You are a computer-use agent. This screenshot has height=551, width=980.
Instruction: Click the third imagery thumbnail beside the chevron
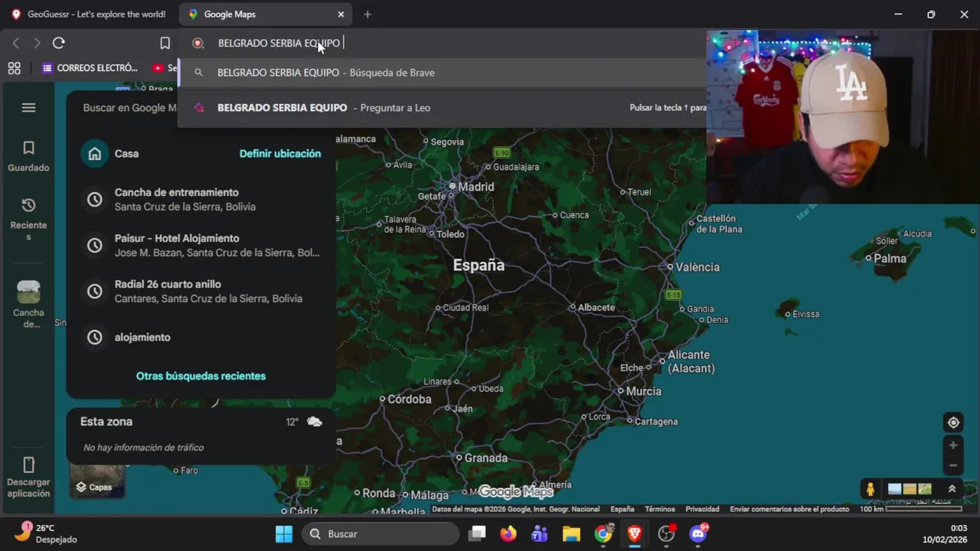[925, 489]
